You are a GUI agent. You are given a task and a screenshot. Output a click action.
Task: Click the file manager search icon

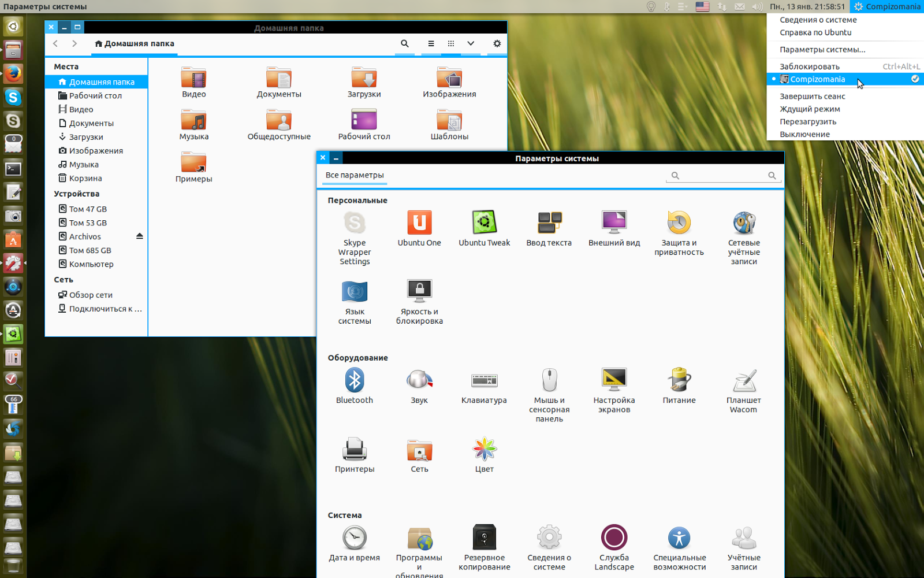coord(405,43)
